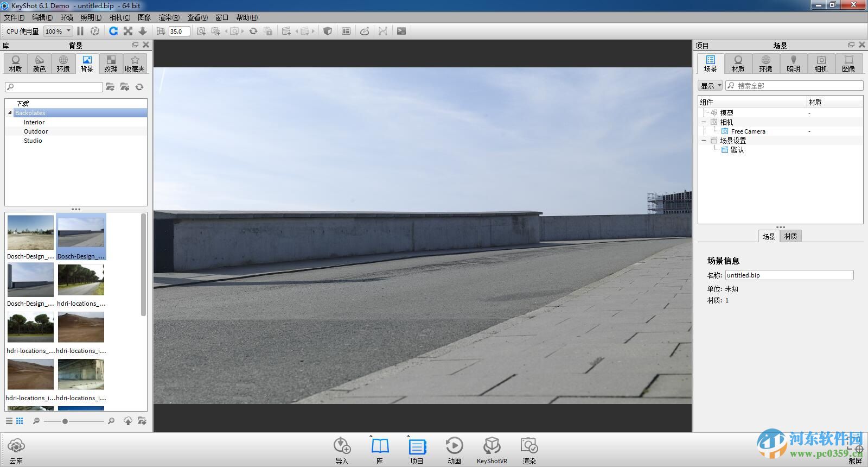Open CPU usage 100% dropdown
The height and width of the screenshot is (467, 868).
pos(58,31)
